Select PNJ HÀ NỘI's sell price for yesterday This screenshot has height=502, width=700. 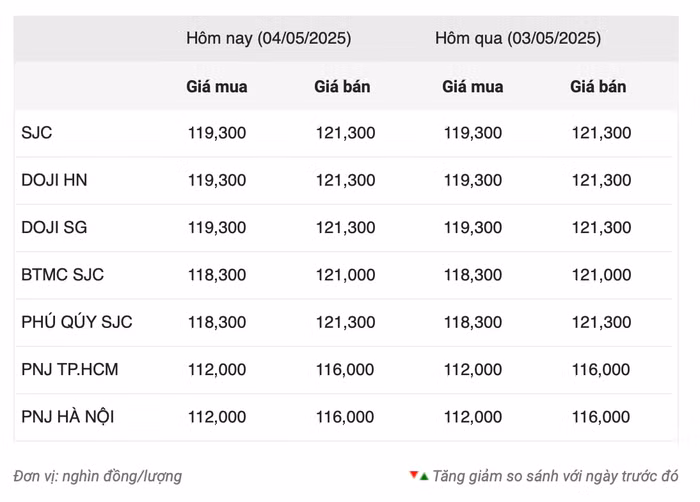click(601, 416)
